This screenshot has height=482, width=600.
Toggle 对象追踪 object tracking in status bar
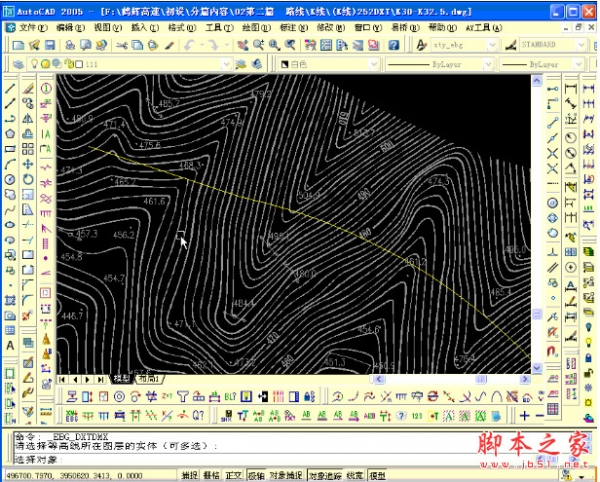point(325,475)
